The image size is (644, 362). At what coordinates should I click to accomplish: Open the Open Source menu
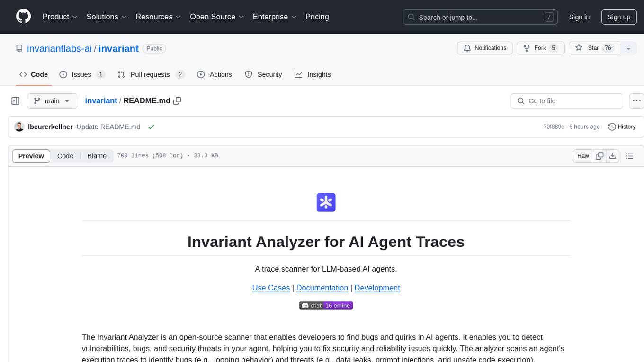point(217,17)
